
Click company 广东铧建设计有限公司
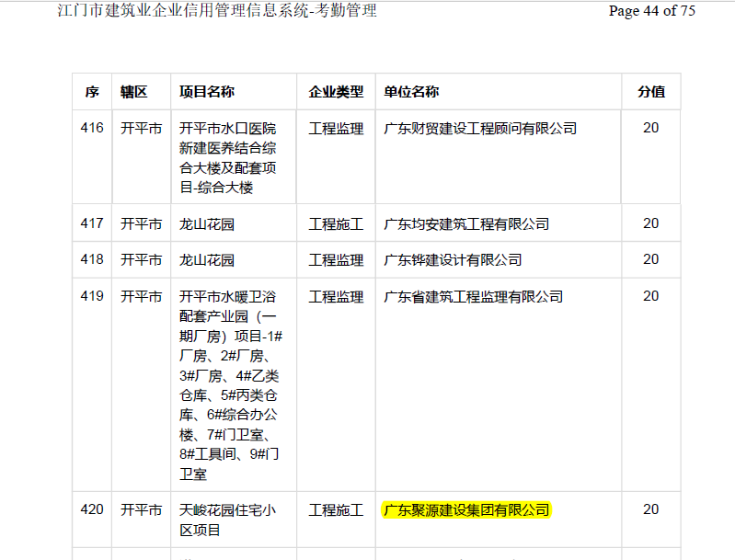pos(453,260)
